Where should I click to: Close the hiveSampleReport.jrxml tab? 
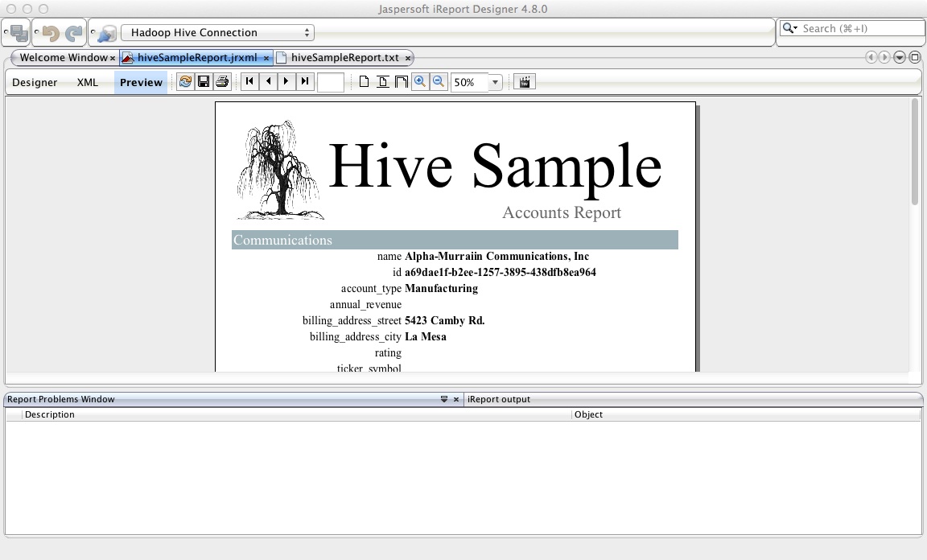(266, 58)
